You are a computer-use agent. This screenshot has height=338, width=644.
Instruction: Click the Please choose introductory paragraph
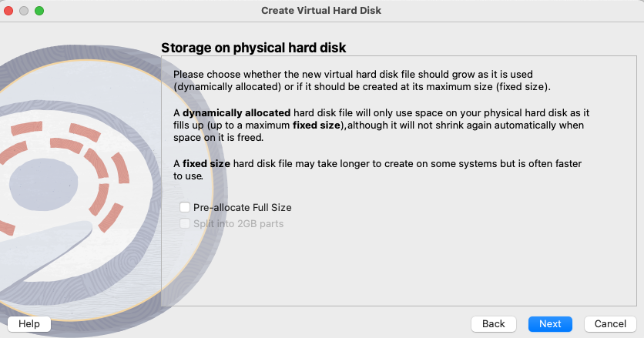point(362,81)
